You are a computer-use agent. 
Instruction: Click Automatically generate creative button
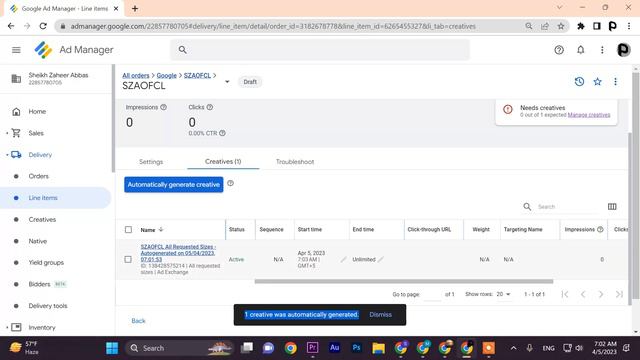pos(174,184)
